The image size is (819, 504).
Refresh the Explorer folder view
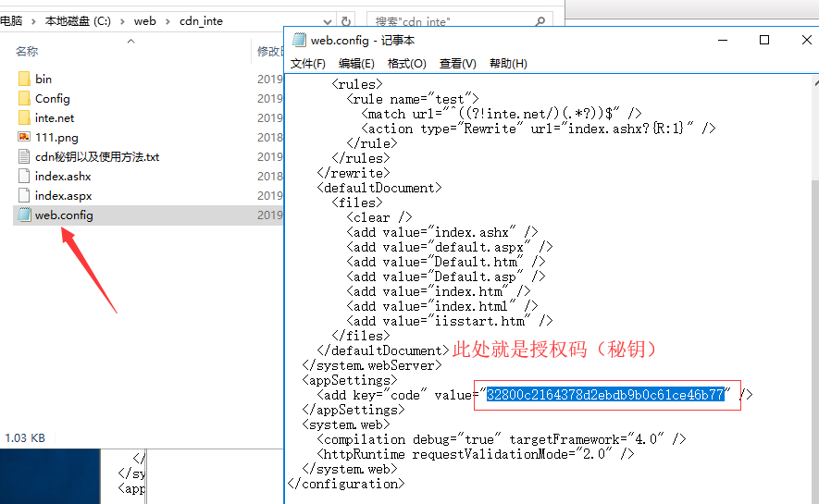[x=345, y=20]
